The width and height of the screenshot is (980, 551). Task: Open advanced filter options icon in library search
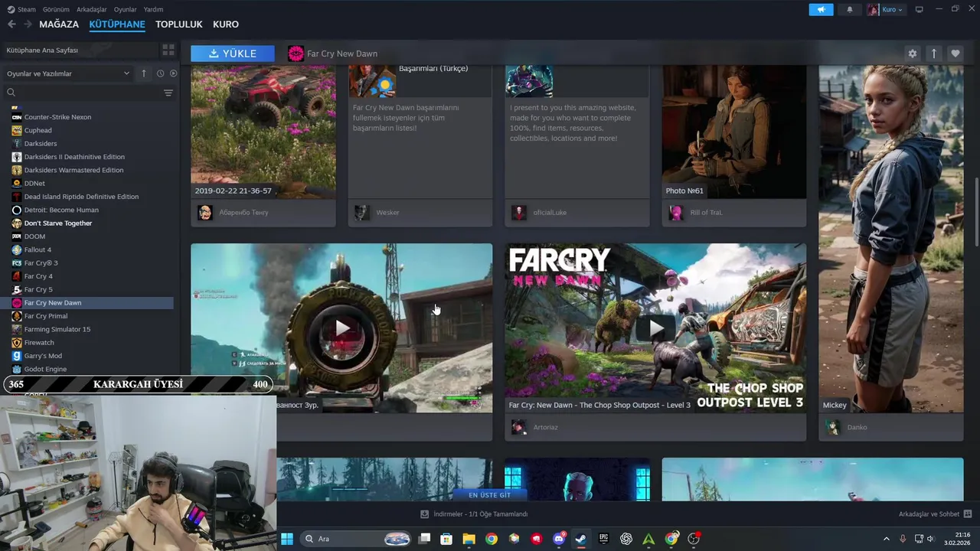[x=168, y=93]
